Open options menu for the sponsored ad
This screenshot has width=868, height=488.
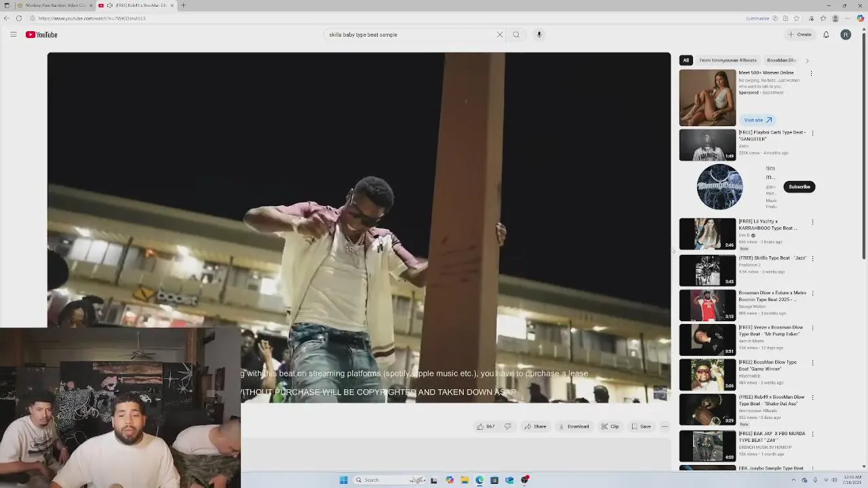click(x=811, y=73)
